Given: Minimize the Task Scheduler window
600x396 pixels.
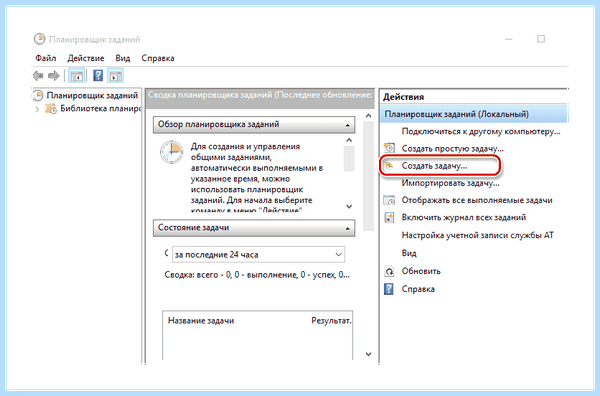Looking at the screenshot, I should [x=509, y=39].
